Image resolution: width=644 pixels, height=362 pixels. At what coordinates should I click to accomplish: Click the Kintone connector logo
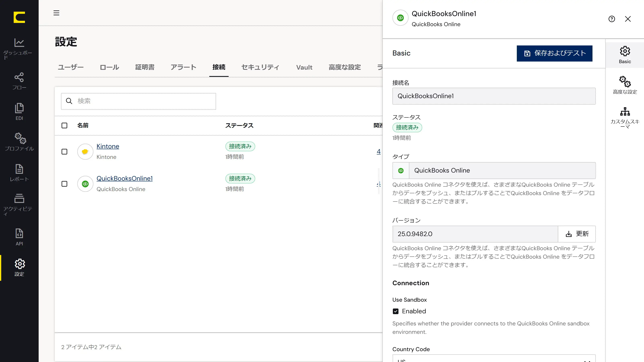click(x=85, y=151)
